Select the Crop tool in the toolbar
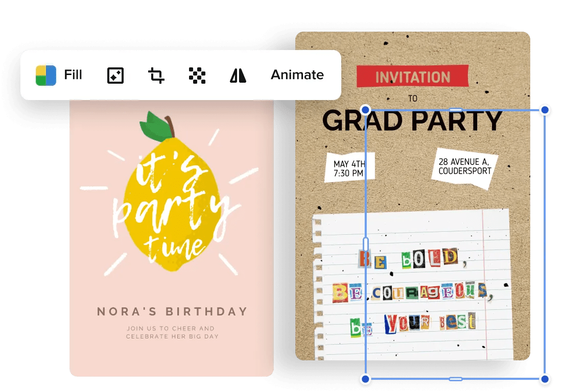Viewport: 564px width, 392px height. click(156, 75)
